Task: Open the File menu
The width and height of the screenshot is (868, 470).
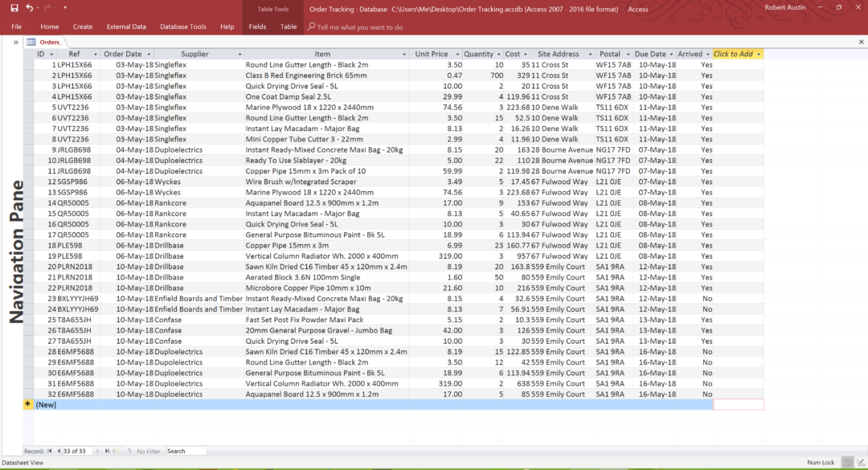Action: click(x=17, y=27)
